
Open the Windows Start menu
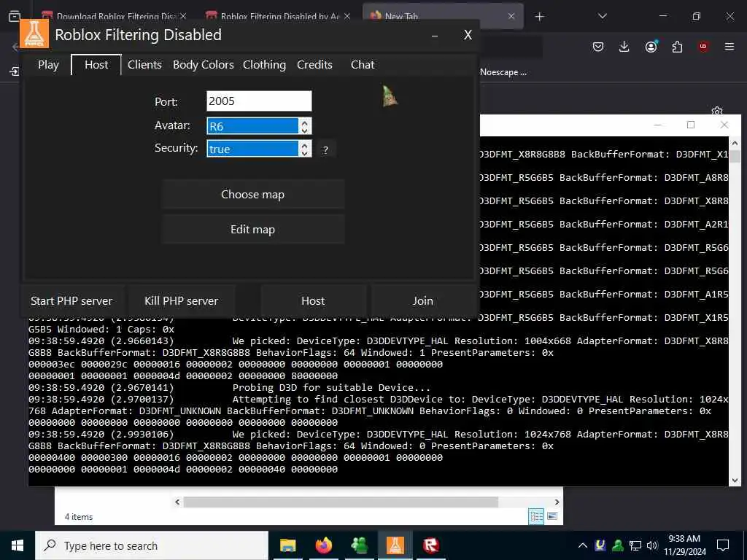pos(18,545)
